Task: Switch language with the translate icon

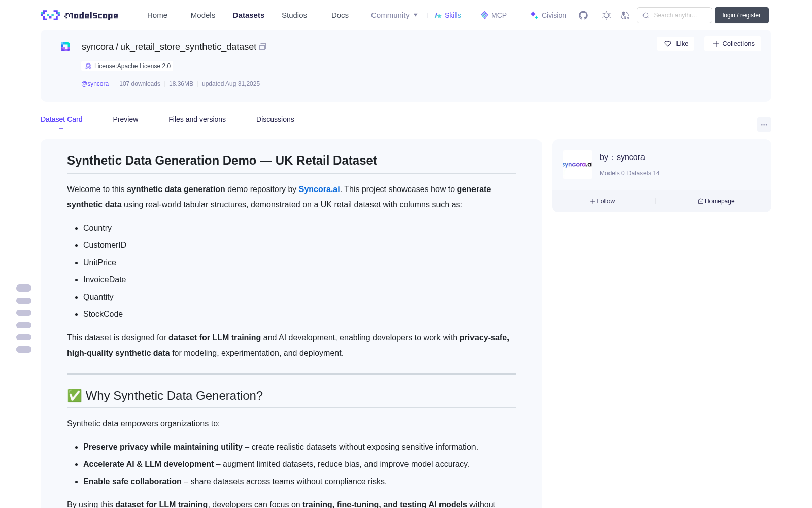Action: [x=625, y=15]
